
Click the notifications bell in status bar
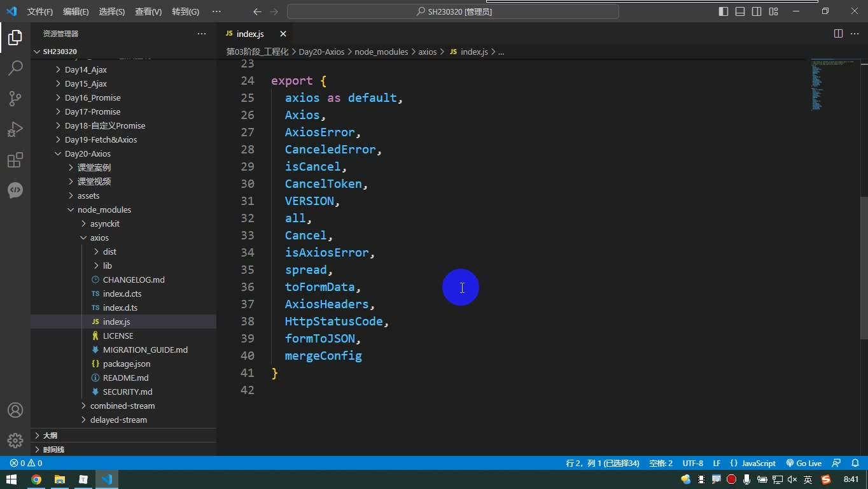click(x=855, y=464)
